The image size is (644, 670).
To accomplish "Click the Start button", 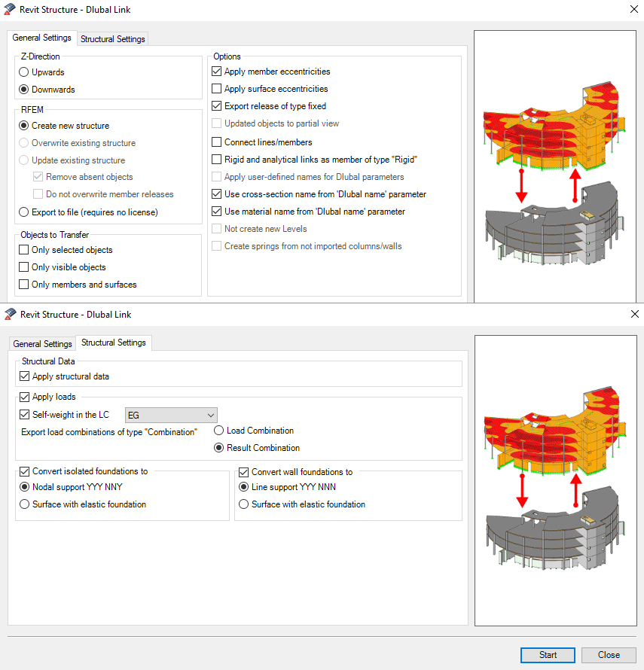I will click(548, 655).
